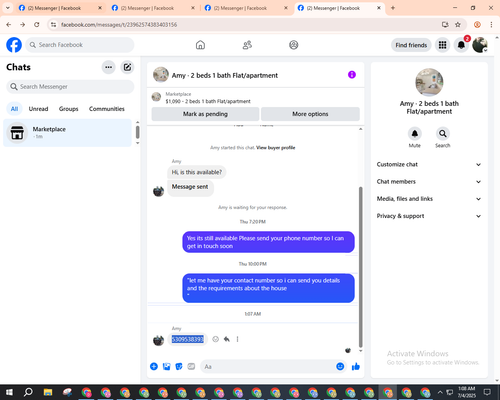Open the account profile picture menu
This screenshot has width=500, height=400.
pyautogui.click(x=480, y=45)
